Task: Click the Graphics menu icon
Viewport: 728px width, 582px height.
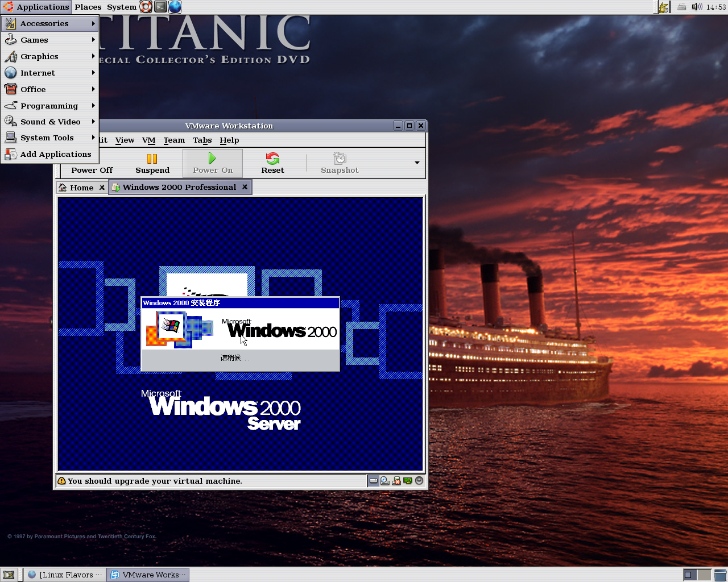Action: pos(11,56)
